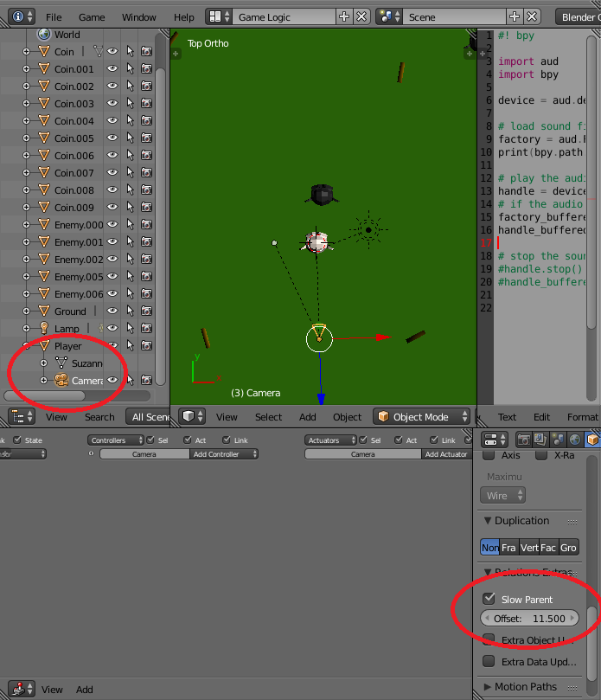601x700 pixels.
Task: Open the Add Controller dropdown
Action: point(224,454)
